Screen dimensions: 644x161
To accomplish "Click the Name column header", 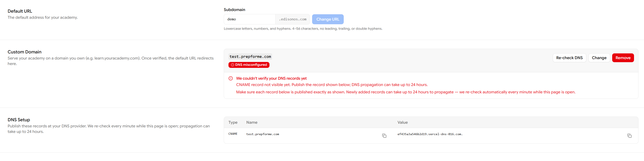I will (x=252, y=122).
